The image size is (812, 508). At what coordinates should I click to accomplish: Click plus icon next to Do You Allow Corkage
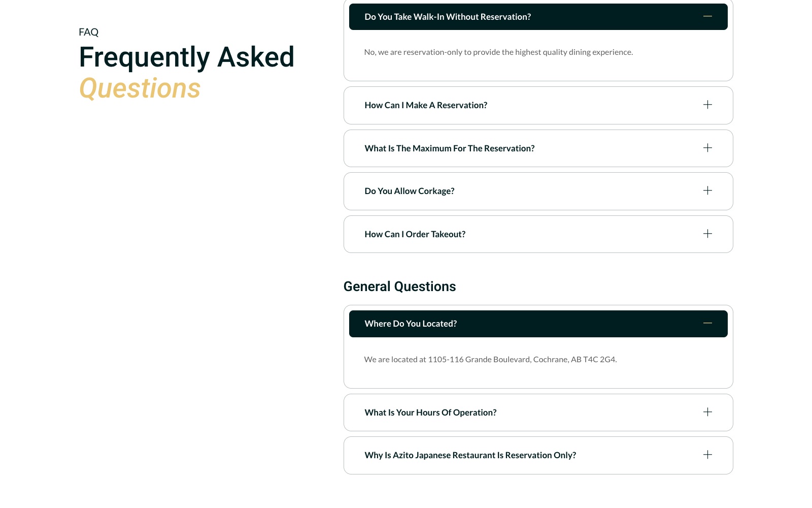pos(707,190)
